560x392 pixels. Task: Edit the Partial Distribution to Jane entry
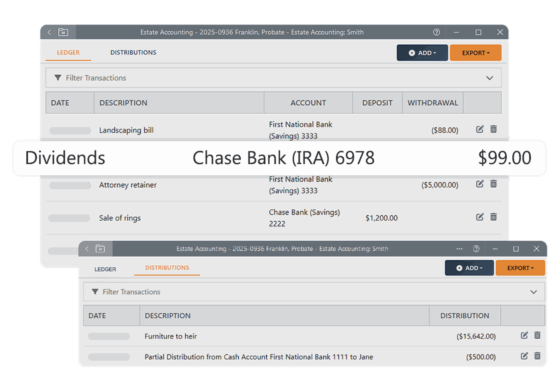524,356
